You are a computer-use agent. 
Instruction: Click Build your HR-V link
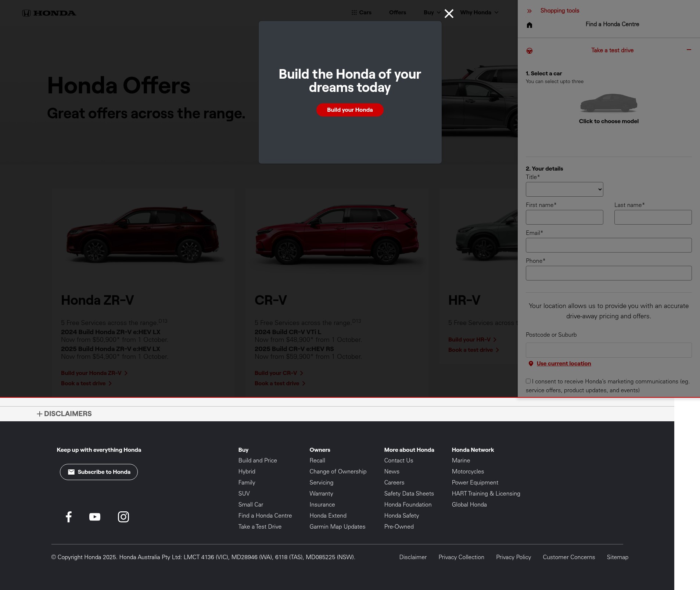point(472,340)
